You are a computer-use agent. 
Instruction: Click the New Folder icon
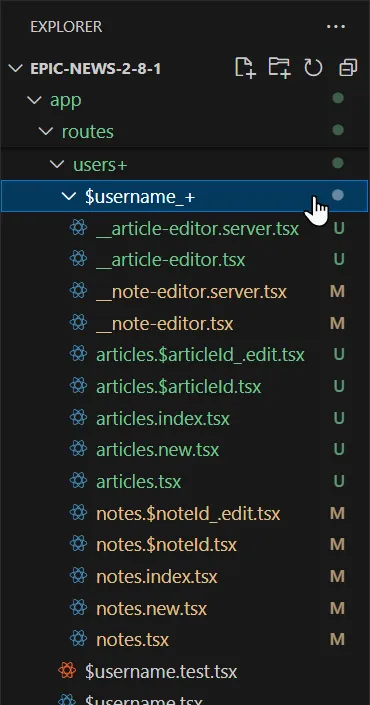[279, 68]
